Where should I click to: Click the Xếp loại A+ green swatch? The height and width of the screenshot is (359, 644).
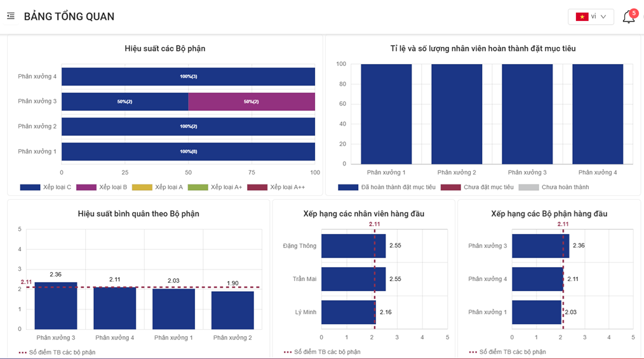click(x=199, y=187)
